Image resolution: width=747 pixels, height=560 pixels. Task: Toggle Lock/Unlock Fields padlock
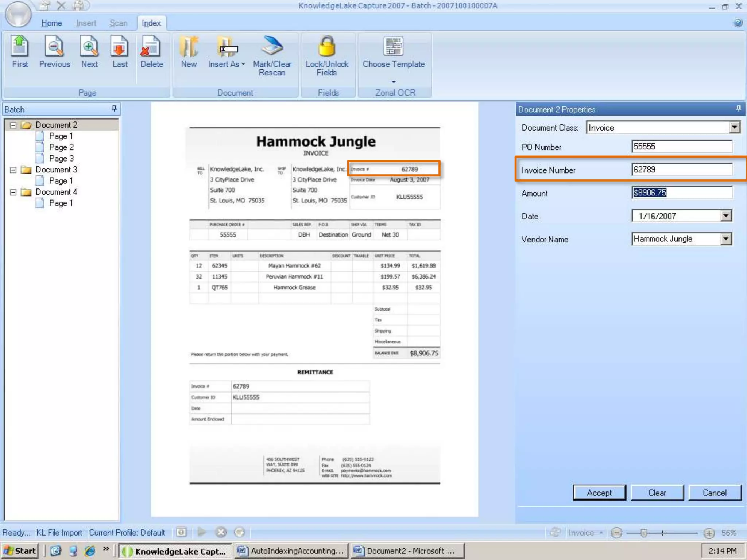(326, 47)
